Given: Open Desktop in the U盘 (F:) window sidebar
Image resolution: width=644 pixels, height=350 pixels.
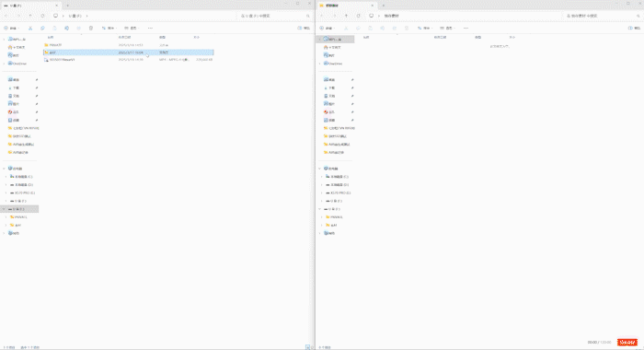Looking at the screenshot, I should coord(13,79).
